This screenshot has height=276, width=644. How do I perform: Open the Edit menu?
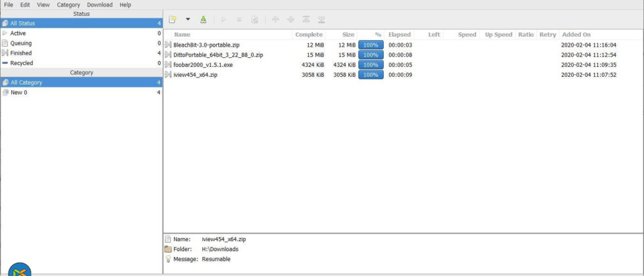coord(25,5)
